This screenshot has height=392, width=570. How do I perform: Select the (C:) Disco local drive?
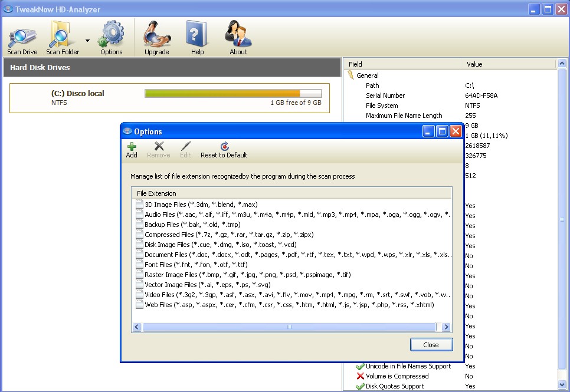click(169, 98)
